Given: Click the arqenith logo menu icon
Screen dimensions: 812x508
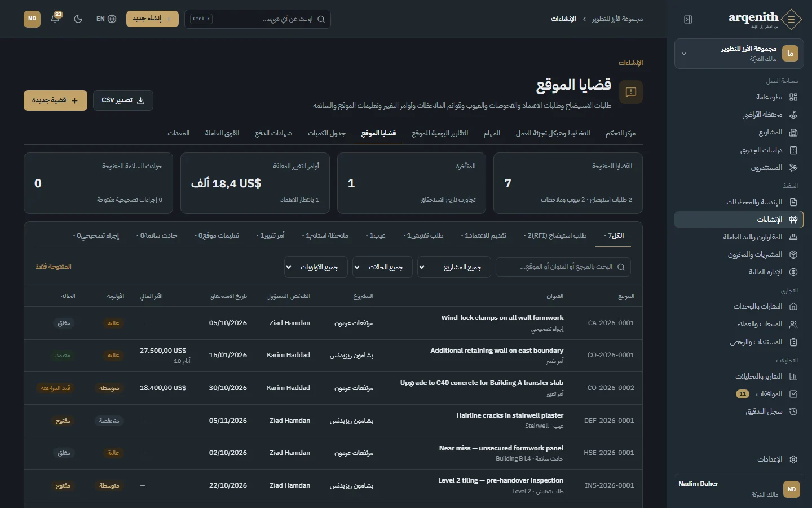Looking at the screenshot, I should click(x=792, y=19).
